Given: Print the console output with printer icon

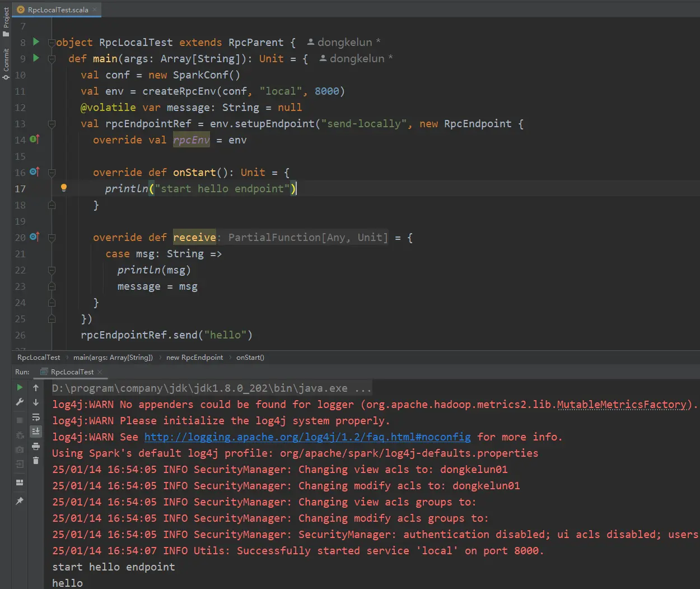Looking at the screenshot, I should click(x=36, y=446).
